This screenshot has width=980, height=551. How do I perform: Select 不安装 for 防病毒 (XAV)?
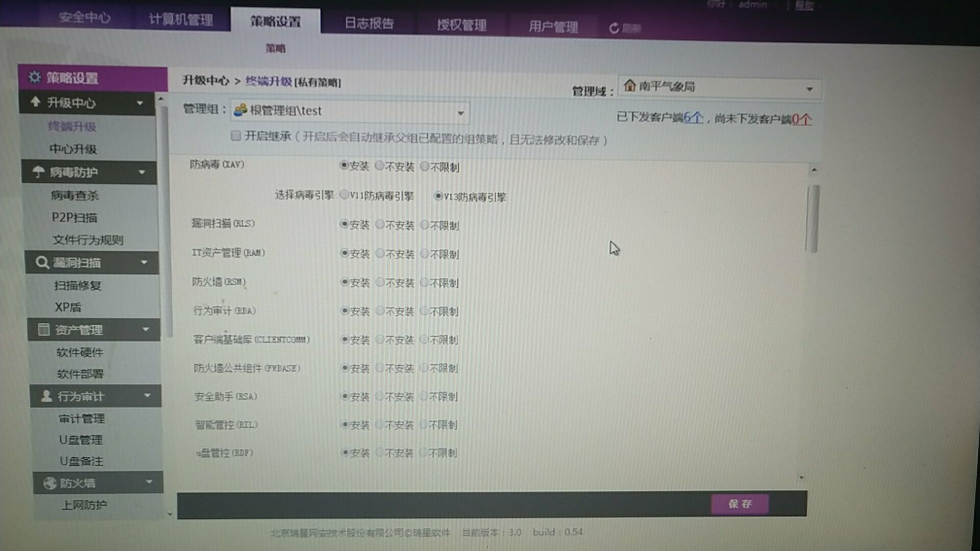pos(380,166)
